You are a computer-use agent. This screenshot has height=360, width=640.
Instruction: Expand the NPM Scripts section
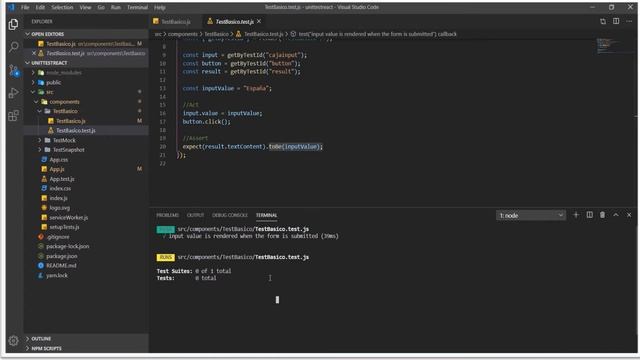[x=86, y=348]
